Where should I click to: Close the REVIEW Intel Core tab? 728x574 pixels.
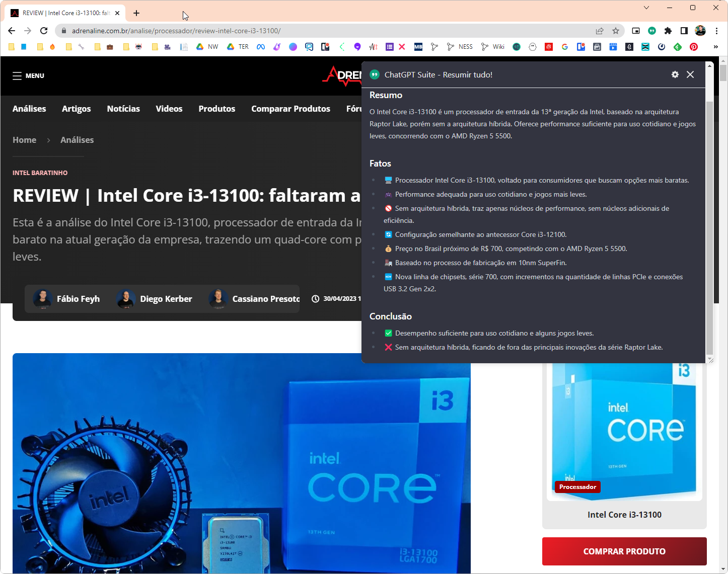tap(117, 13)
